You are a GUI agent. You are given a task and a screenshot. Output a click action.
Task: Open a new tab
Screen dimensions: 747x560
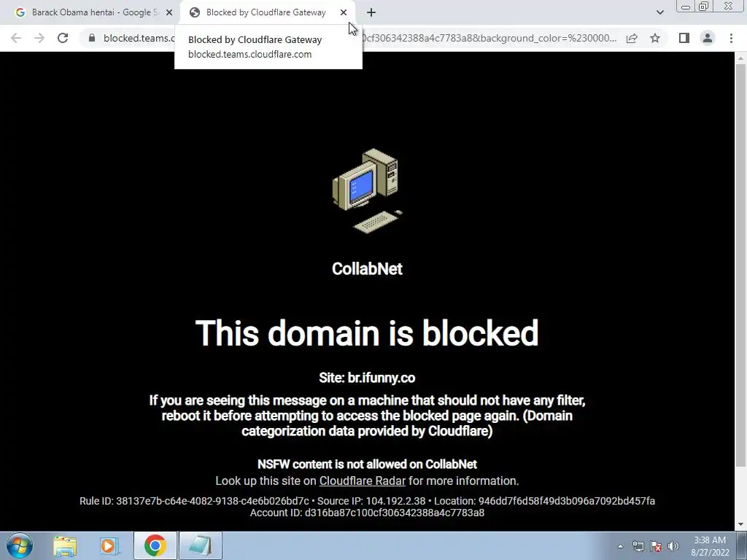coord(371,12)
